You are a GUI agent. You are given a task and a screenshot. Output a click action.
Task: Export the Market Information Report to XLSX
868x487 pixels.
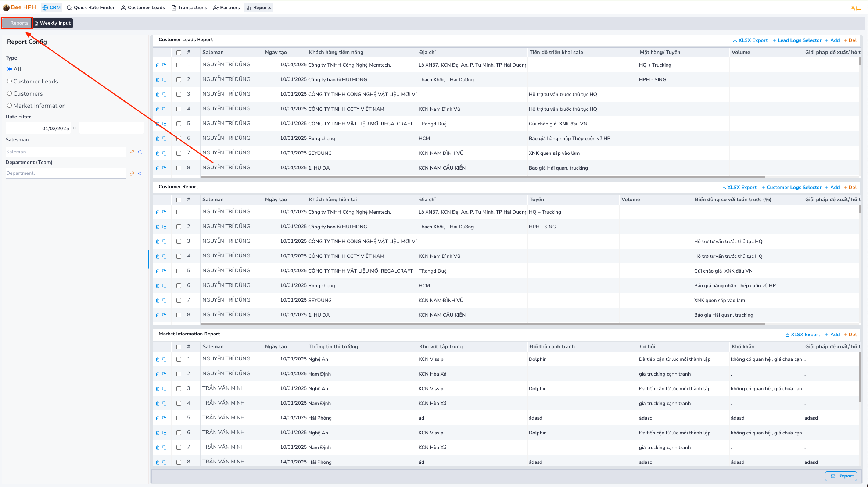803,334
